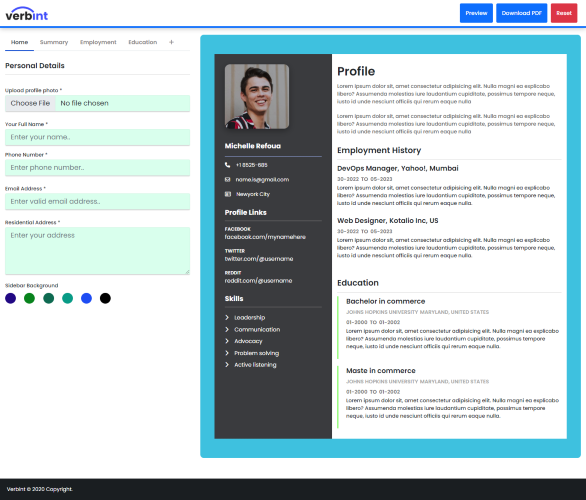Click the location icon beside Newyork City
The height and width of the screenshot is (500, 586).
(x=228, y=194)
